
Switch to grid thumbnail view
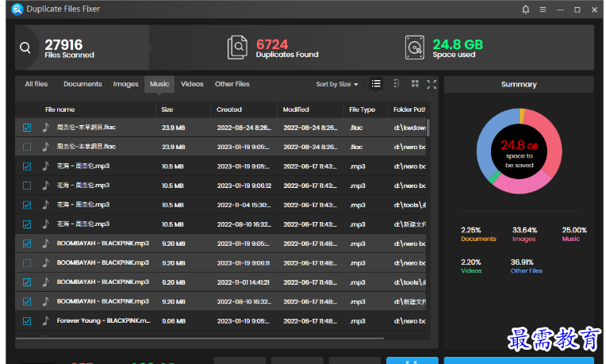[x=415, y=84]
